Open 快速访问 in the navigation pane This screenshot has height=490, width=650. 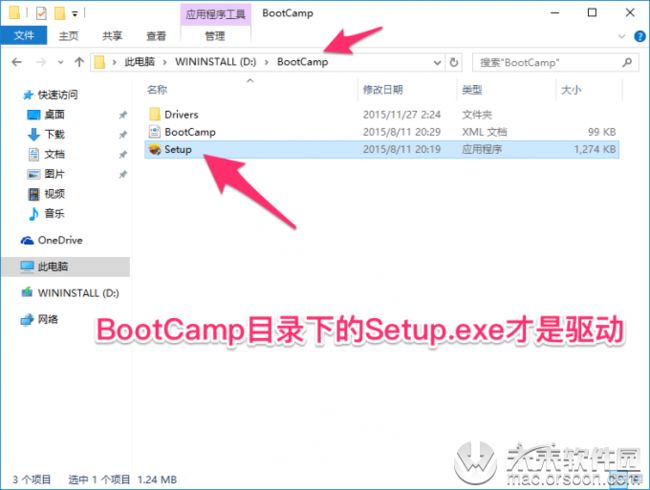click(58, 95)
